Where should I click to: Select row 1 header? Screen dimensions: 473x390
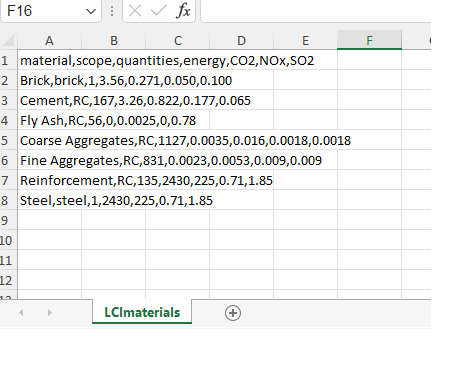(x=8, y=60)
